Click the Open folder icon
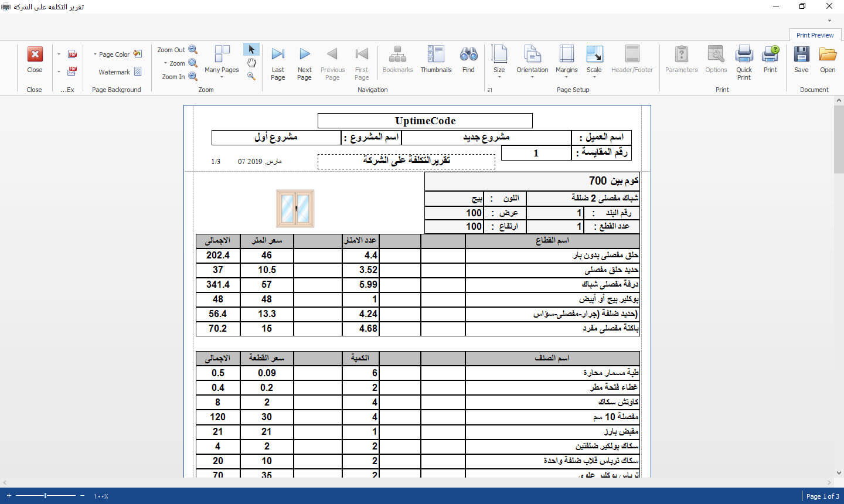The height and width of the screenshot is (504, 844). pyautogui.click(x=828, y=55)
